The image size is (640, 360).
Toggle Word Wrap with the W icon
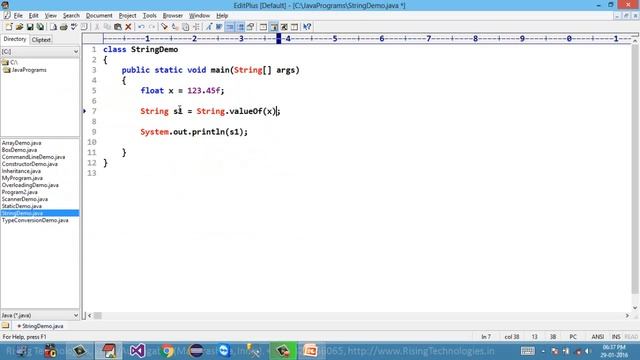[219, 27]
